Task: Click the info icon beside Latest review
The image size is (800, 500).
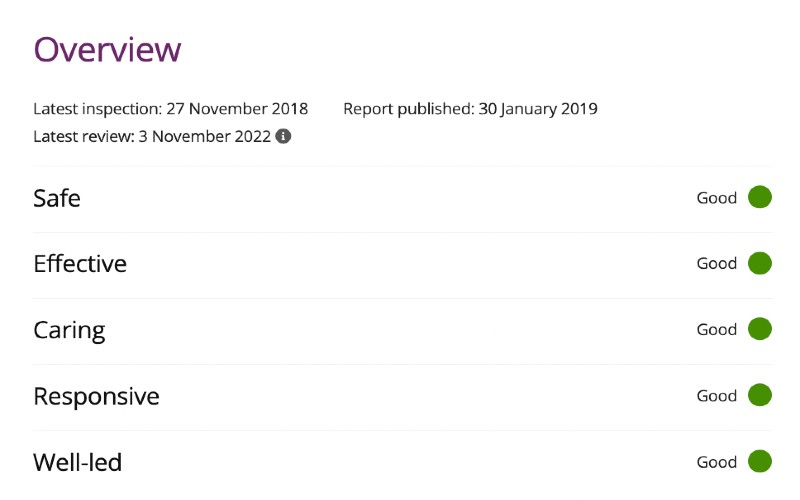Action: (283, 136)
